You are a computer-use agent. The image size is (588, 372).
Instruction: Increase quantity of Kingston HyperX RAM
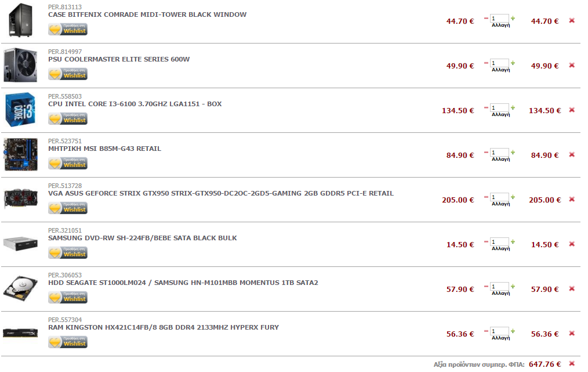tap(513, 331)
